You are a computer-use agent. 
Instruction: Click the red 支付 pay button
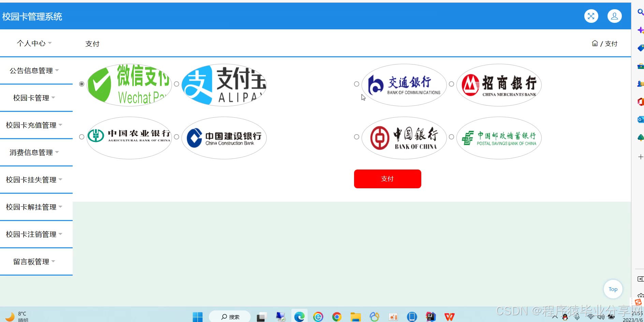click(387, 179)
